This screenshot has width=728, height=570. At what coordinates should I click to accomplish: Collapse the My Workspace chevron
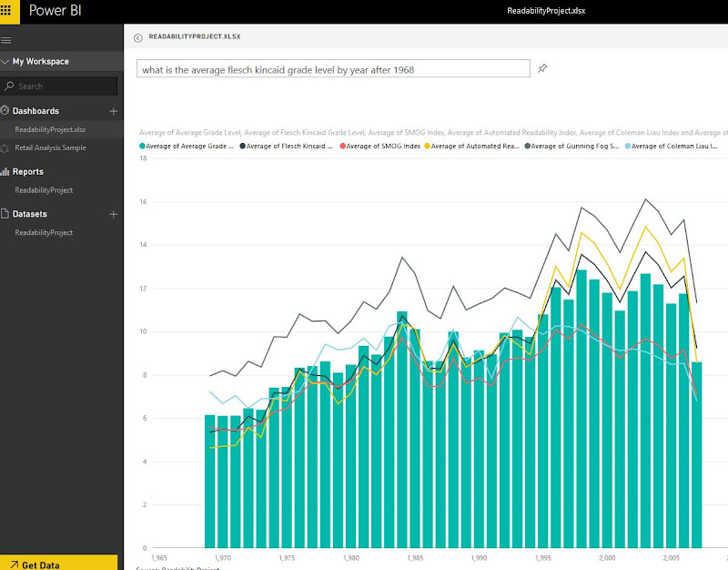[5, 61]
